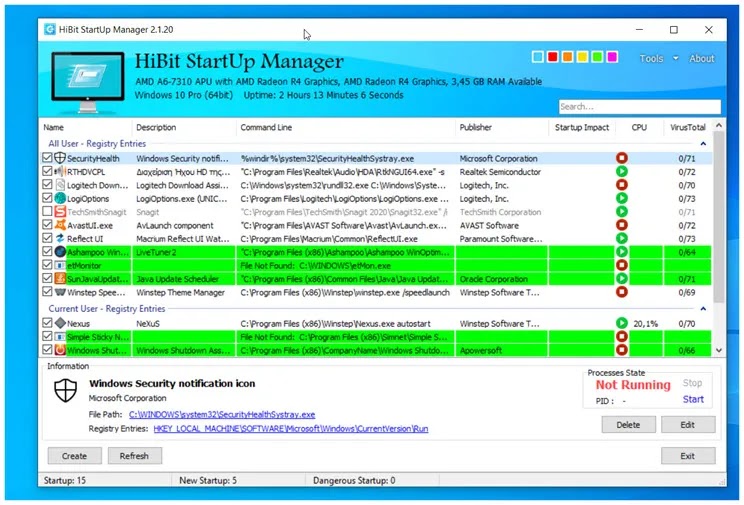The height and width of the screenshot is (505, 744).
Task: Click the Delete button
Action: tap(628, 425)
